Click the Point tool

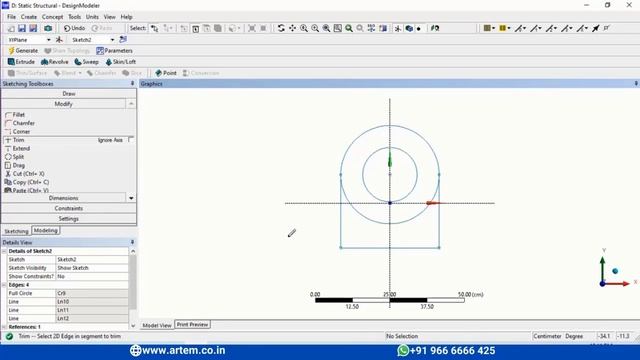click(166, 73)
